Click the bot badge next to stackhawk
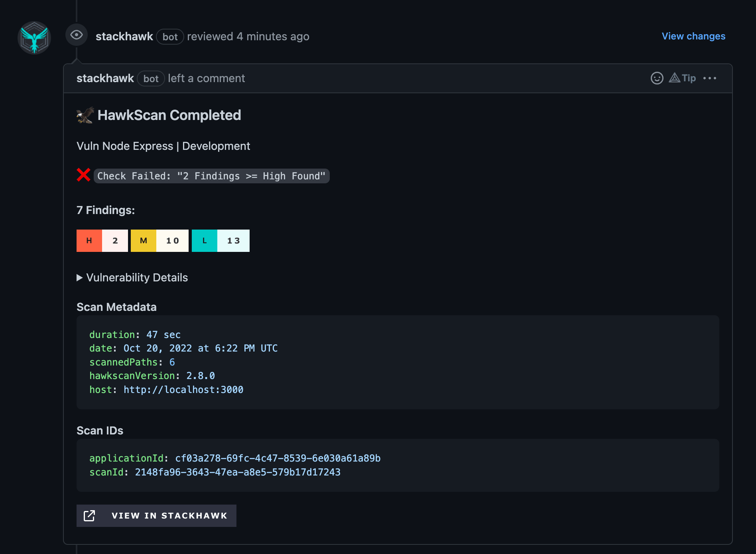 pos(170,37)
